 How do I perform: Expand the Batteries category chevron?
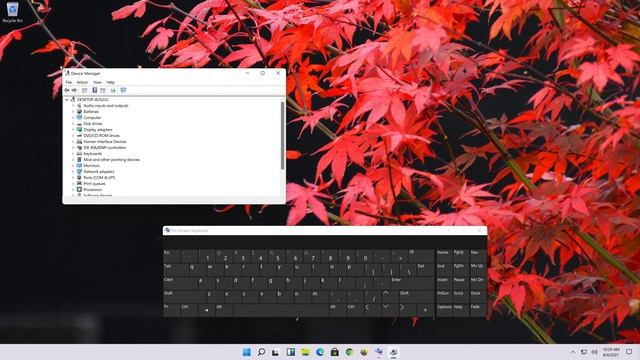coord(73,111)
